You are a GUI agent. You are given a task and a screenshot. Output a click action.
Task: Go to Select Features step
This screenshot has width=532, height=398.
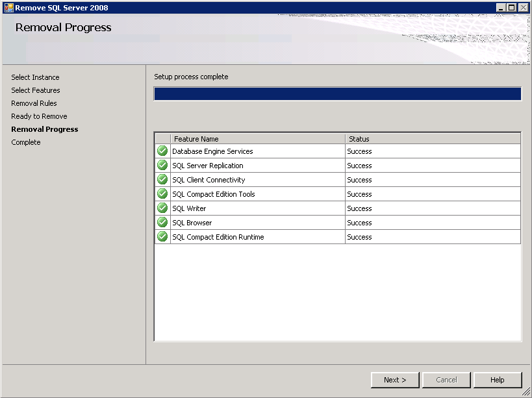pyautogui.click(x=36, y=90)
